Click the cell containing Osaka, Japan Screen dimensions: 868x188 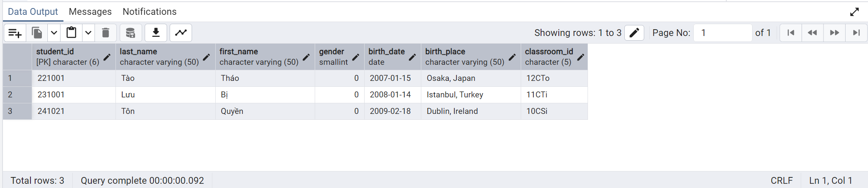point(451,78)
